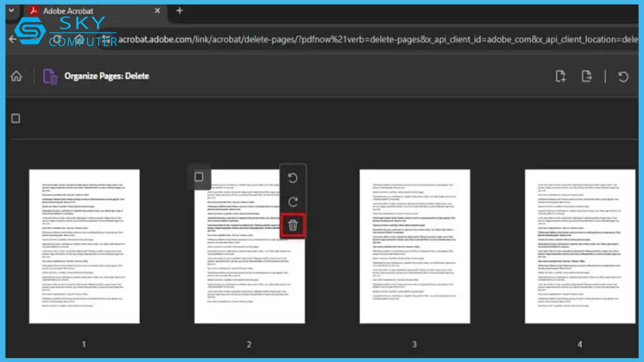Click the purple Organize Pages tool icon
Screen dimensions: 644x362
coord(50,76)
